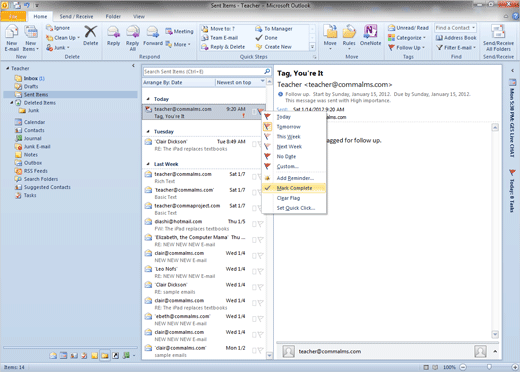This screenshot has width=520, height=372.
Task: Open the Rules button
Action: click(x=349, y=37)
